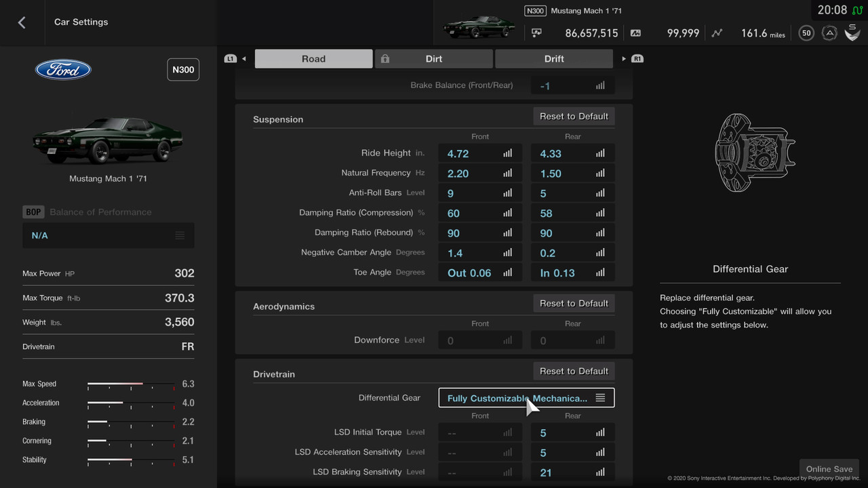Open rear LSD Initial Torque bars icon
The image size is (868, 488).
(x=600, y=432)
